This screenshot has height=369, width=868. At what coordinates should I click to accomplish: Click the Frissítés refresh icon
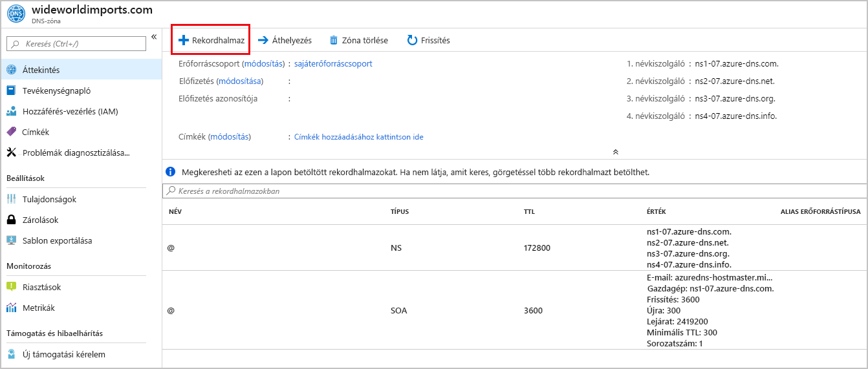pos(412,40)
